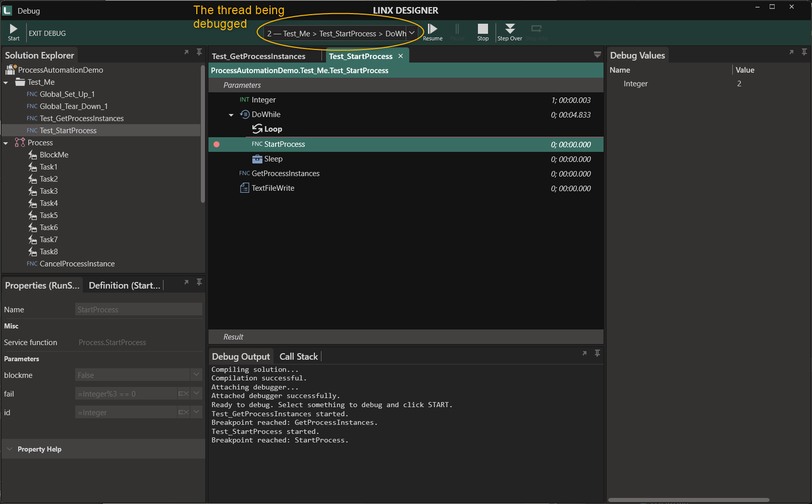Pop out the Solution Explorer panel
This screenshot has width=812, height=504.
[x=186, y=52]
